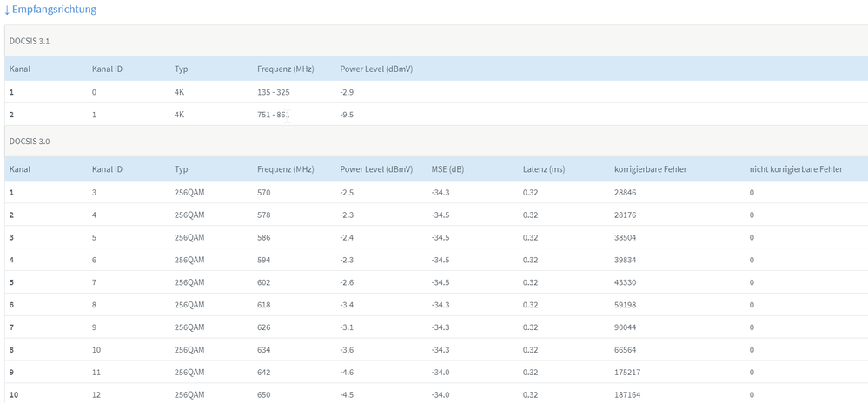Click the nicht korrigierbare Fehler header
This screenshot has width=868, height=403.
click(x=796, y=169)
